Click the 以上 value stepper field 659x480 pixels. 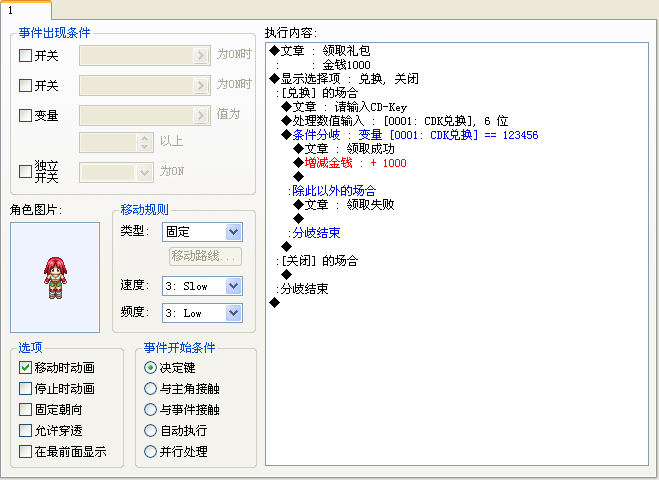coord(116,143)
